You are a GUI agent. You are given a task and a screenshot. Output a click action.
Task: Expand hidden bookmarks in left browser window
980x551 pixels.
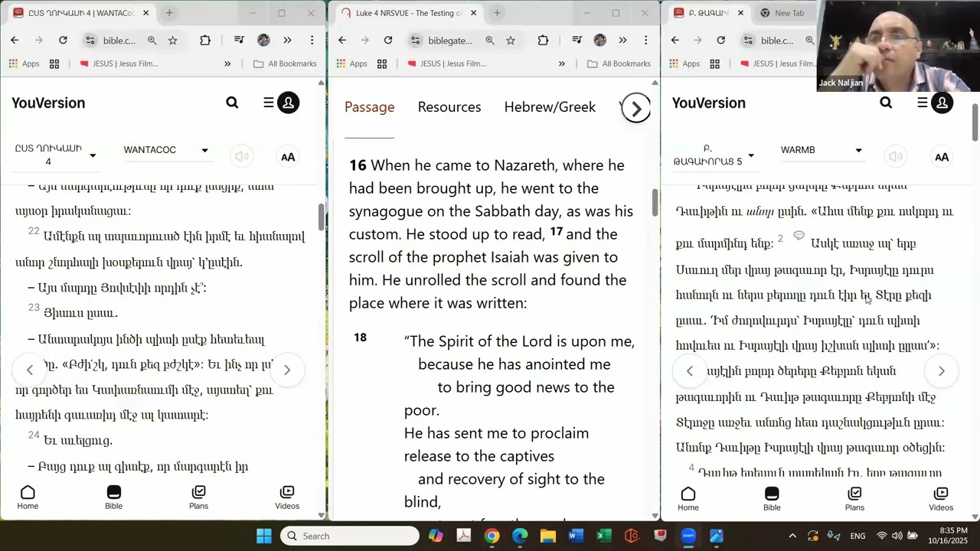tap(227, 64)
